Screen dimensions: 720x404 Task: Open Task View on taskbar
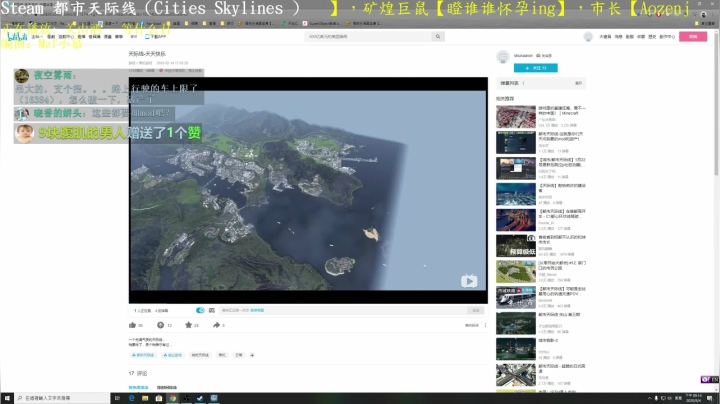[x=118, y=398]
